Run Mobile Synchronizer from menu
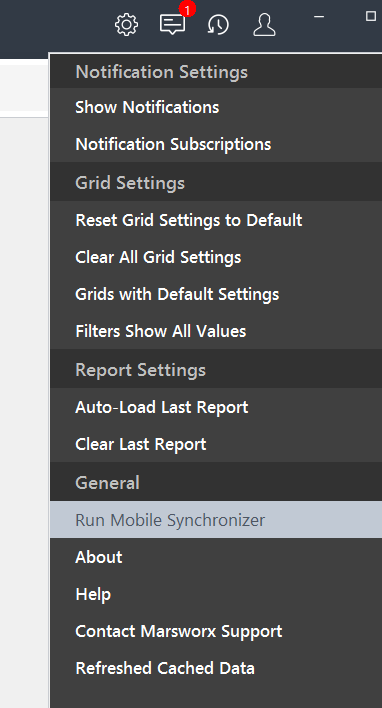 (216, 520)
